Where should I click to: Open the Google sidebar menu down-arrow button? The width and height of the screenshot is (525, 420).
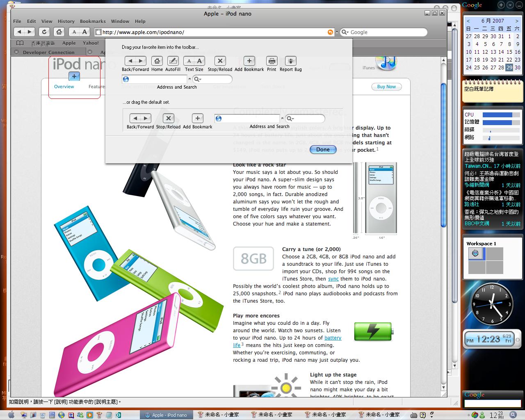click(510, 5)
